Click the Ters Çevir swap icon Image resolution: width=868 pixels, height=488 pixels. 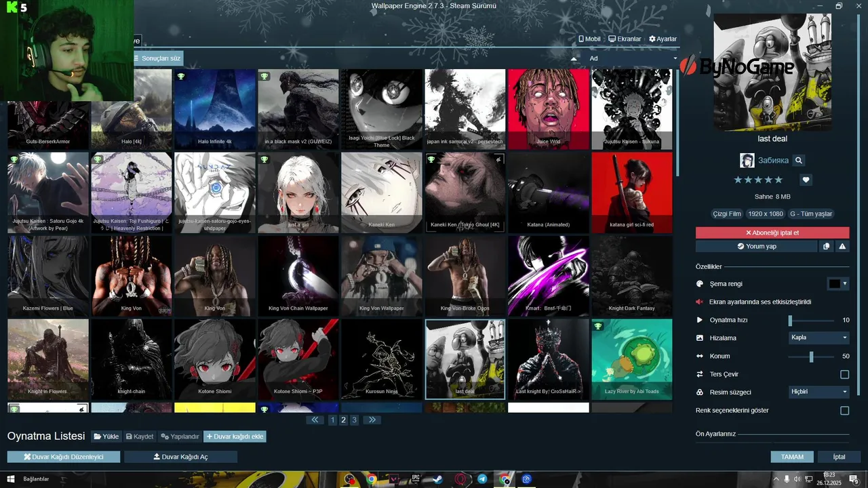[x=700, y=374]
